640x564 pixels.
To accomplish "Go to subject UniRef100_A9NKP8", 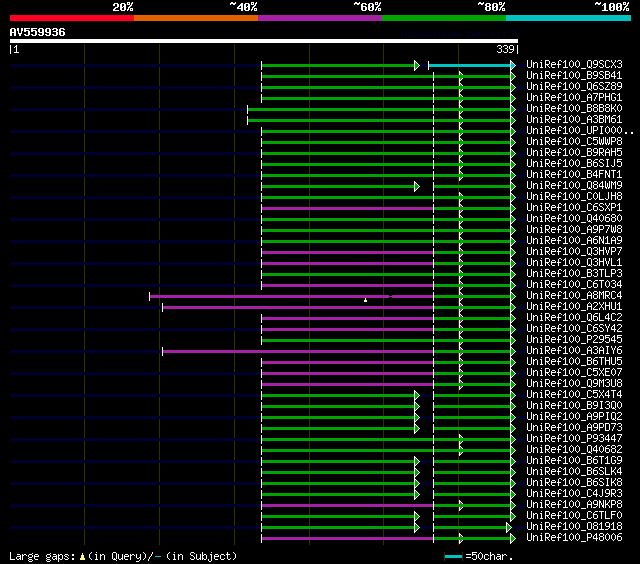I will pyautogui.click(x=574, y=505).
